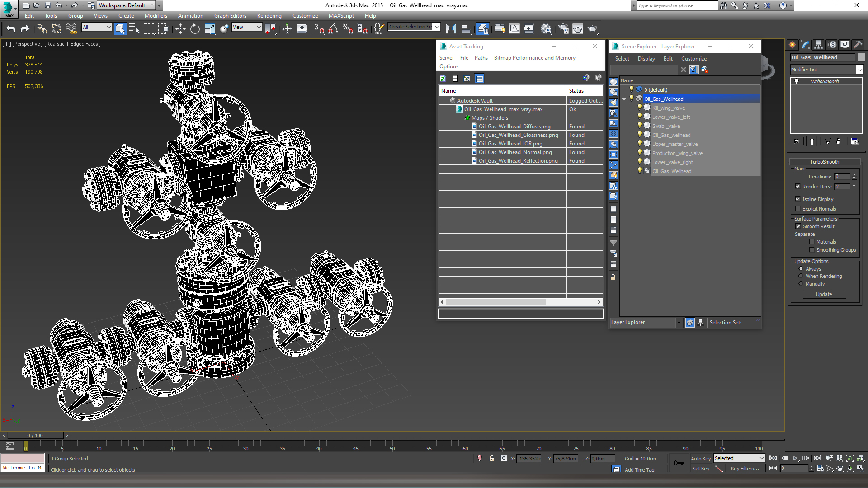Collapse the Oil_Gas_Wellhead layer tree

click(624, 99)
